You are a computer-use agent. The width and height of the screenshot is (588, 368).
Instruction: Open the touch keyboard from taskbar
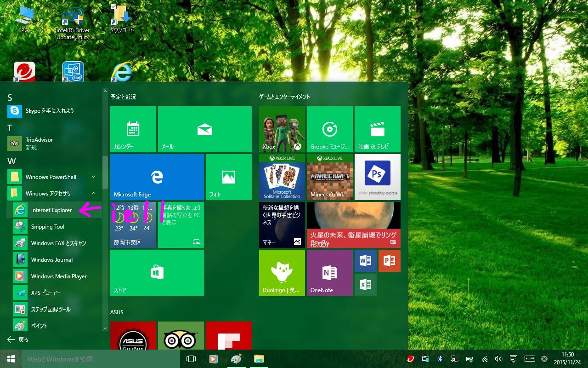point(529,359)
